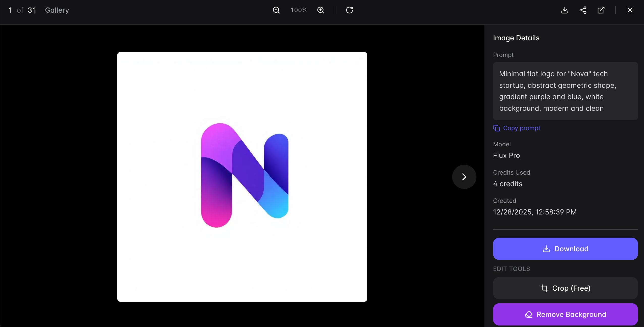Click the eraser icon on Remove Background
644x327 pixels.
[529, 314]
